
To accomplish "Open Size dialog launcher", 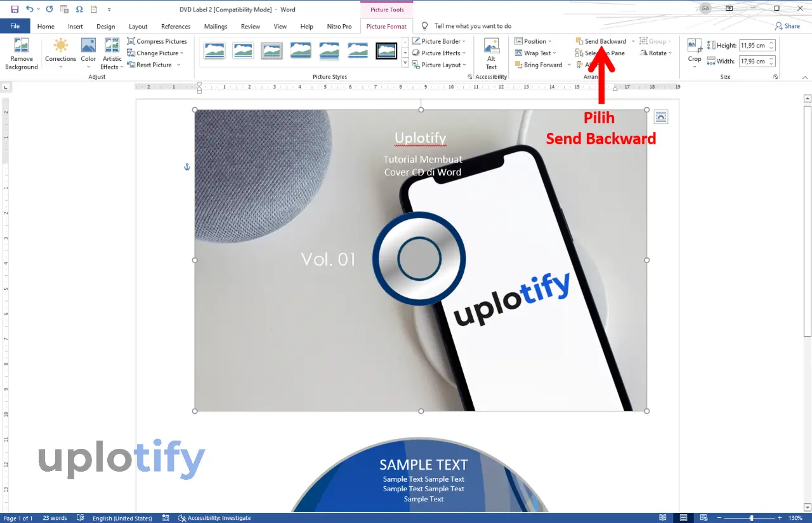I will point(776,77).
